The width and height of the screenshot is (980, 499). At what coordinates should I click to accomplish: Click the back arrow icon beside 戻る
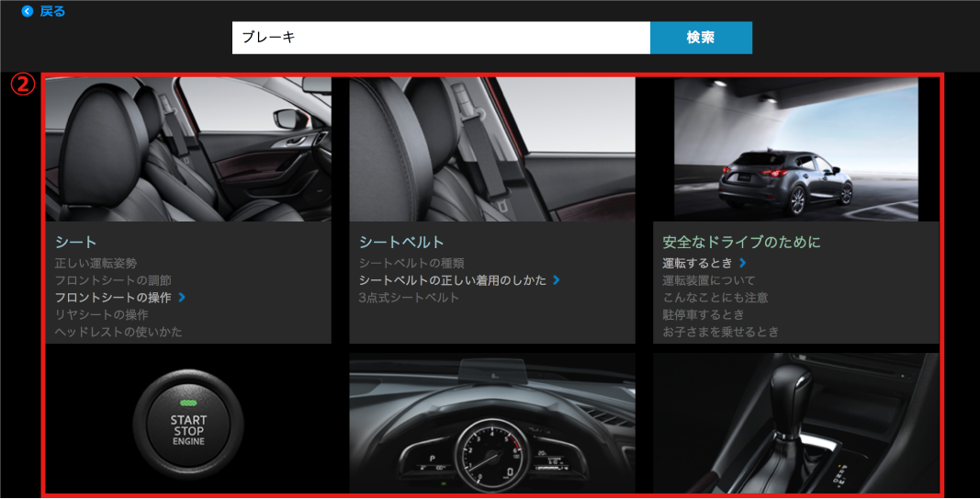tap(27, 12)
